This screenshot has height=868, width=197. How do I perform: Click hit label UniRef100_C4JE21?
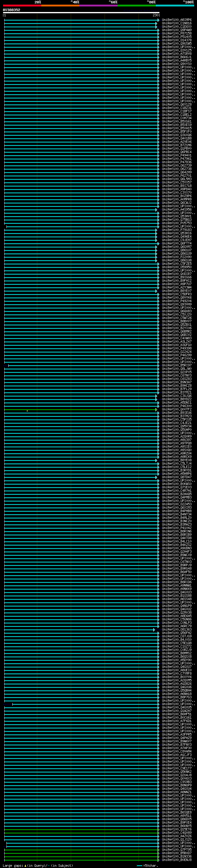[x=177, y=423]
